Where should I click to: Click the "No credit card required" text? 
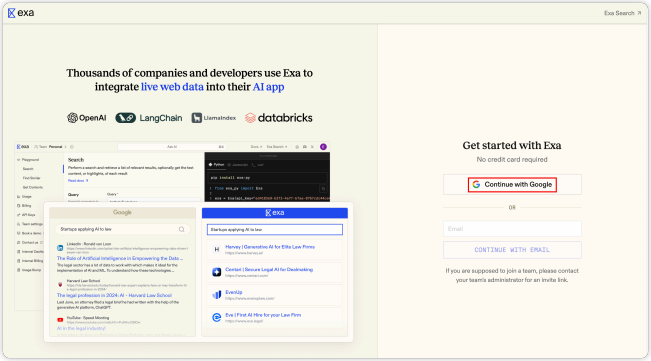pyautogui.click(x=512, y=159)
